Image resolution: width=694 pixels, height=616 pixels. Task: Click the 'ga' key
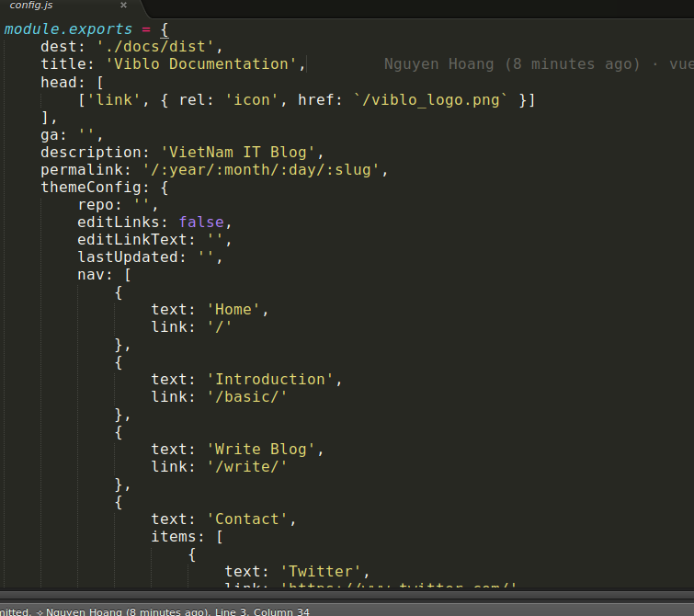pyautogui.click(x=49, y=135)
